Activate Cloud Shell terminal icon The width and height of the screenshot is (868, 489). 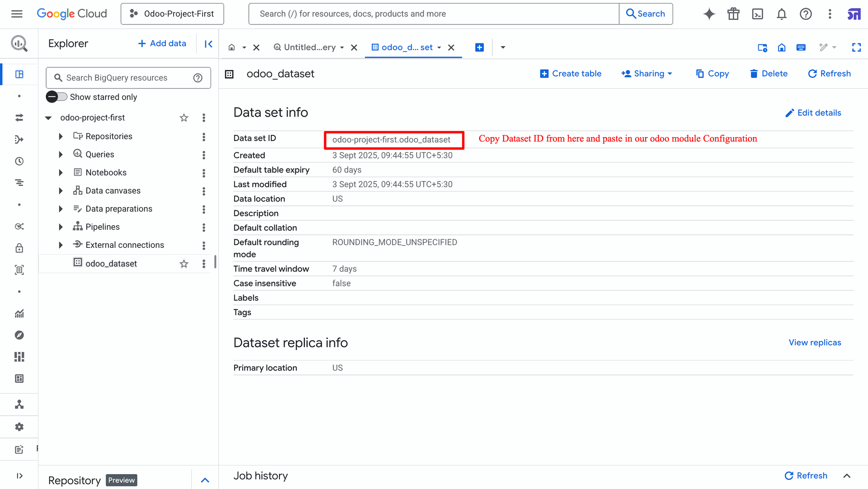coord(757,14)
